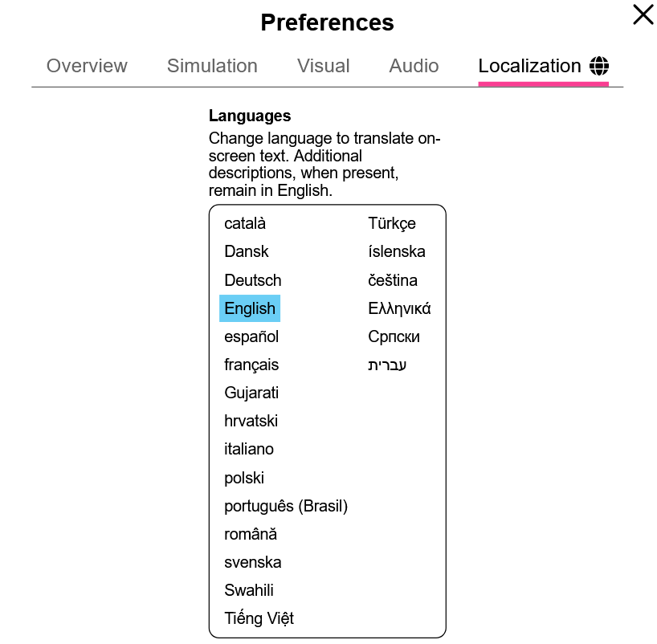Set language to italiano
The width and height of the screenshot is (657, 644).
(x=249, y=449)
